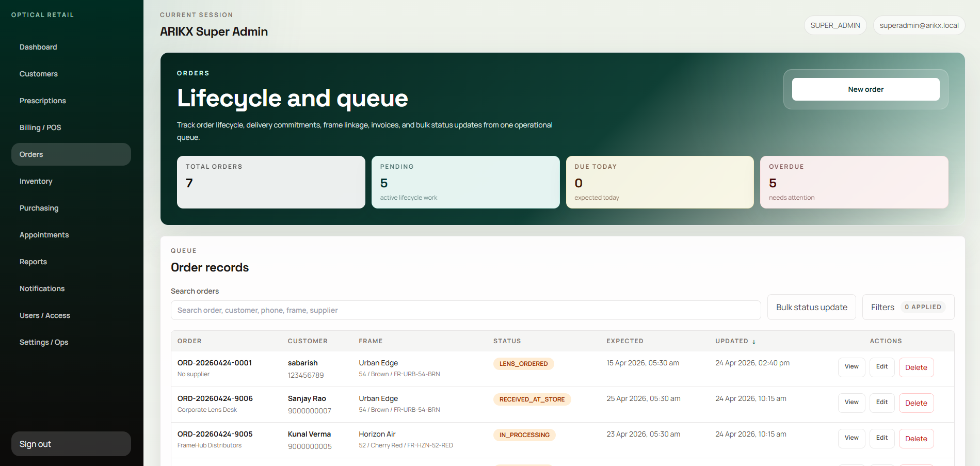Select Inventory from sidebar
Image resolution: width=980 pixels, height=466 pixels.
pos(36,181)
